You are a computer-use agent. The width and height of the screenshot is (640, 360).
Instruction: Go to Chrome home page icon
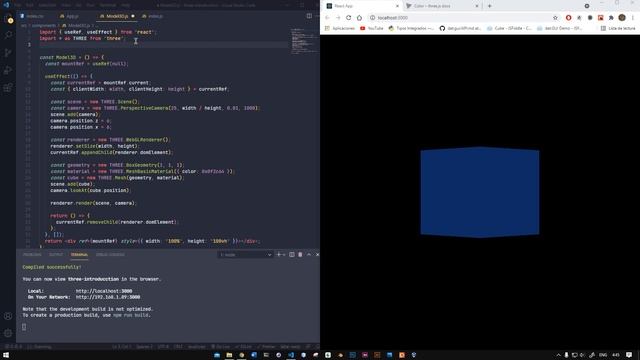[359, 18]
